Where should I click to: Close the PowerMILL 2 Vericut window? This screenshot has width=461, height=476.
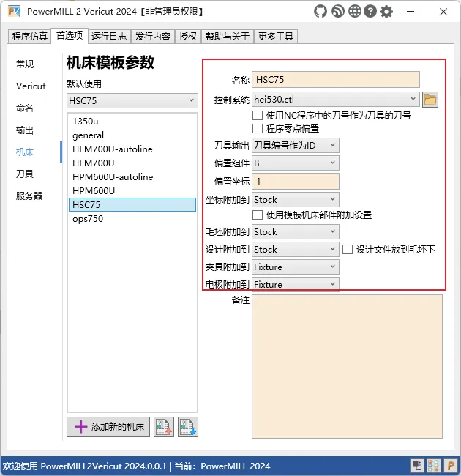pos(443,12)
